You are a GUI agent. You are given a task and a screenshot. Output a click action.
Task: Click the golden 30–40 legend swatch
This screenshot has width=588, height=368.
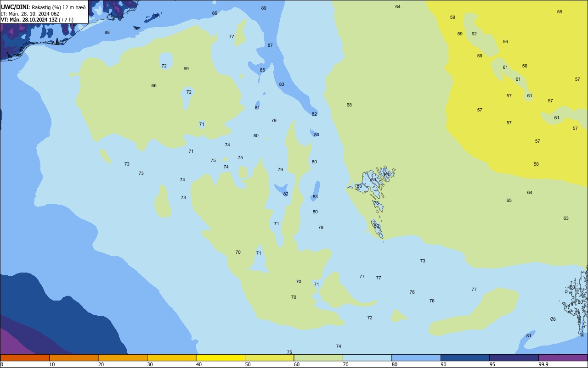[171, 357]
